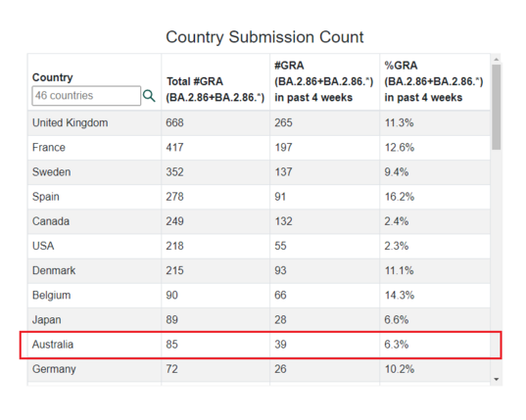Viewport: 526px width, 420px height.
Task: Click the Country column header
Action: 52,77
